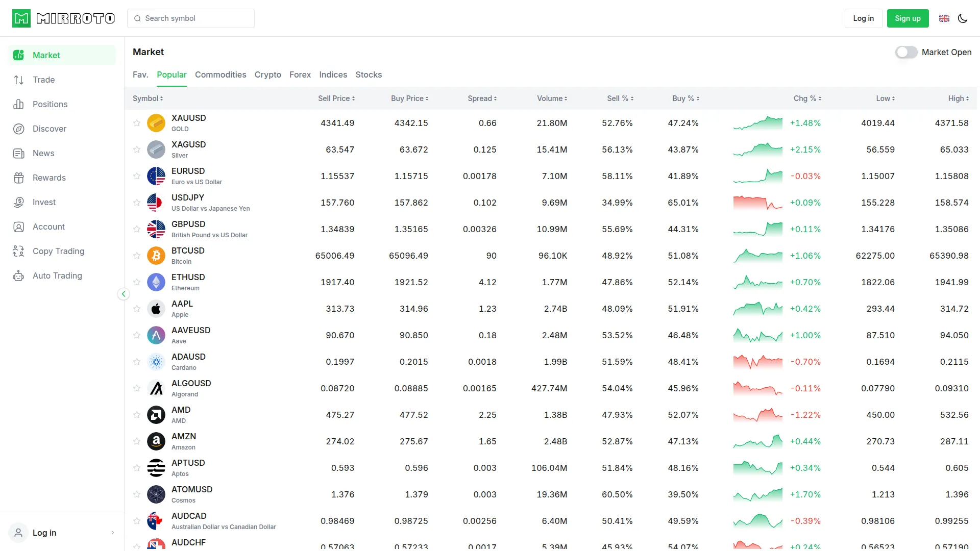Click the Mirroto logo icon

point(21,18)
